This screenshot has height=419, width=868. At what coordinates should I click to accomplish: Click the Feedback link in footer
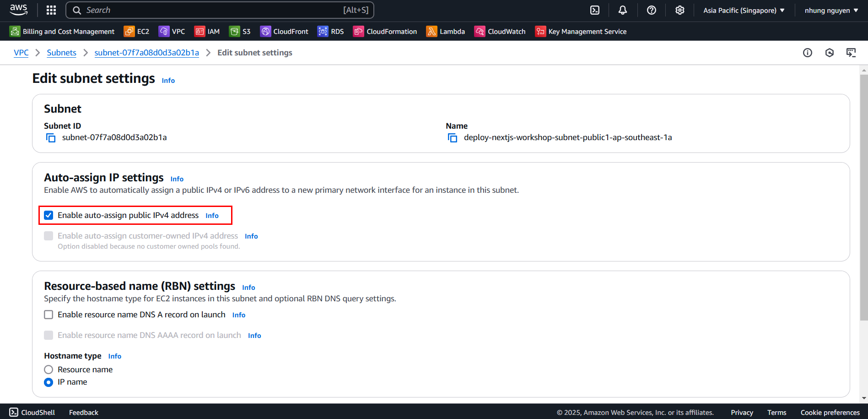(x=84, y=413)
